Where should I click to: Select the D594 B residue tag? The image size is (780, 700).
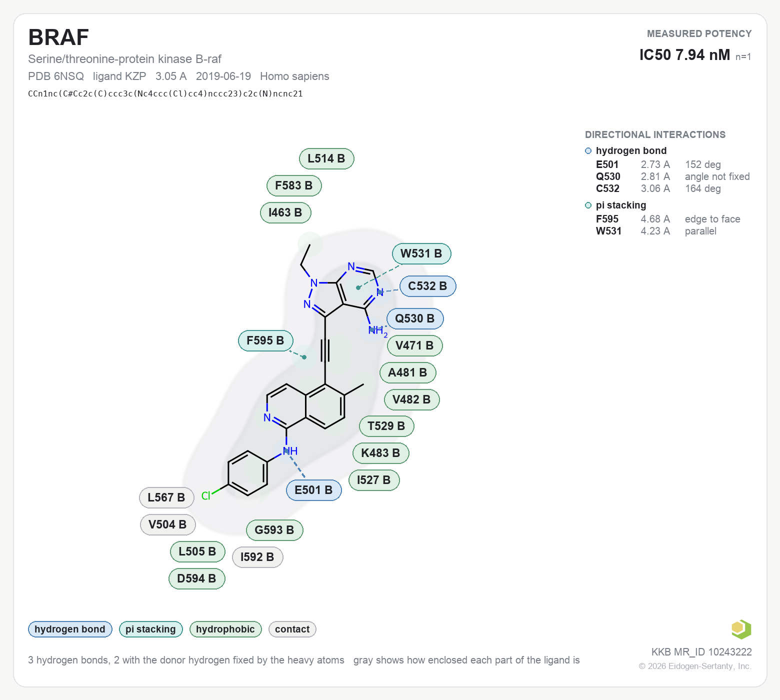pos(196,579)
